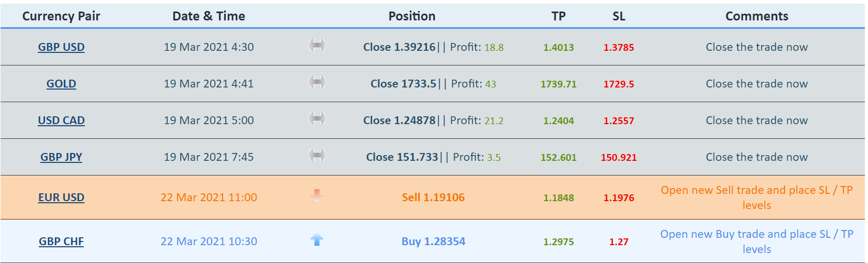The image size is (868, 263).
Task: Open the GOLD instrument link
Action: (x=61, y=84)
